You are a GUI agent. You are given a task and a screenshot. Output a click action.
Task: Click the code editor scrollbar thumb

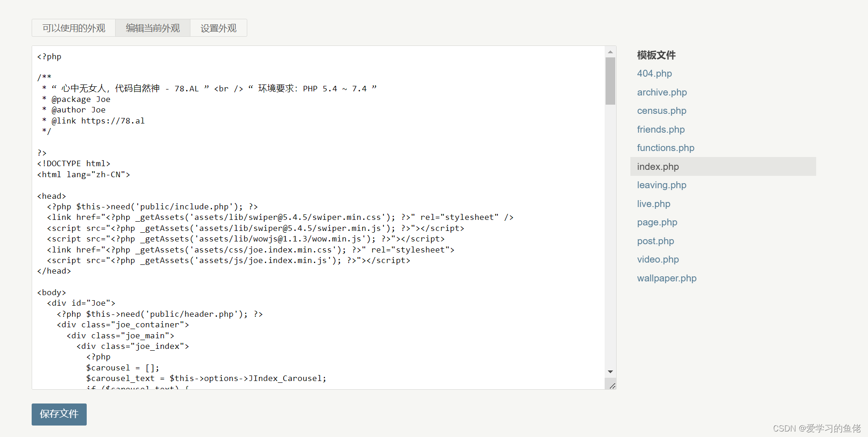pos(610,81)
